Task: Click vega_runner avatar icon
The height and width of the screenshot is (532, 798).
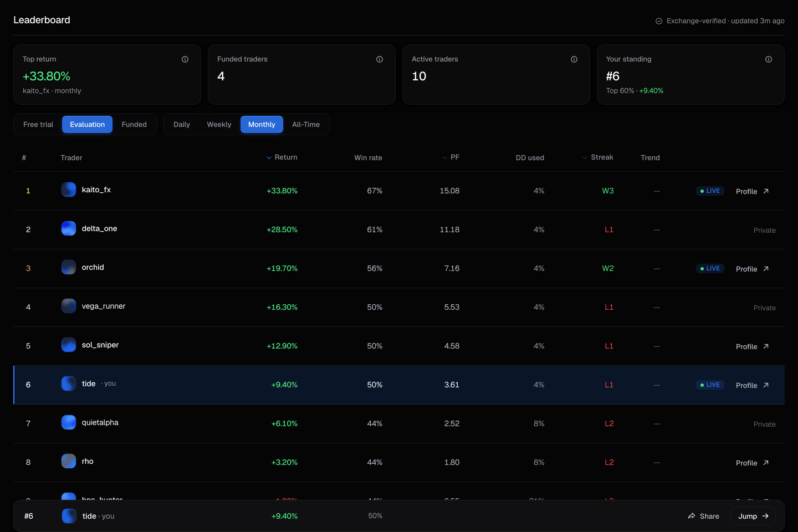Action: (x=69, y=306)
